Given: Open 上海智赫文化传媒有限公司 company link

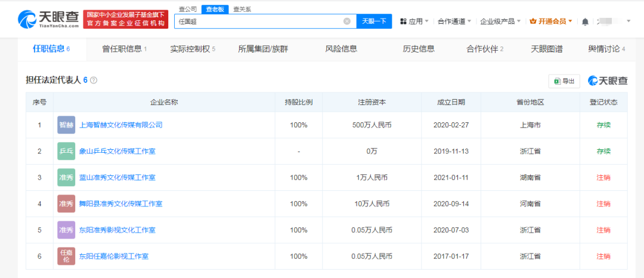Looking at the screenshot, I should [120, 125].
